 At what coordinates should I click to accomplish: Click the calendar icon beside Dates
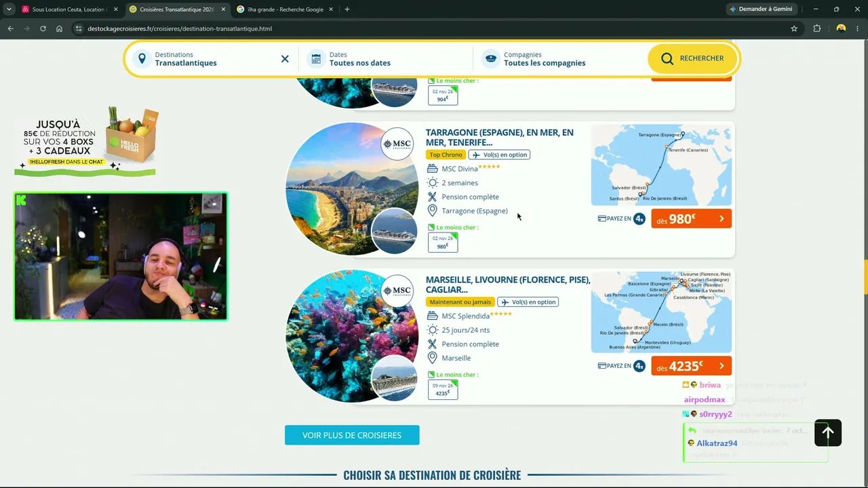click(x=316, y=59)
